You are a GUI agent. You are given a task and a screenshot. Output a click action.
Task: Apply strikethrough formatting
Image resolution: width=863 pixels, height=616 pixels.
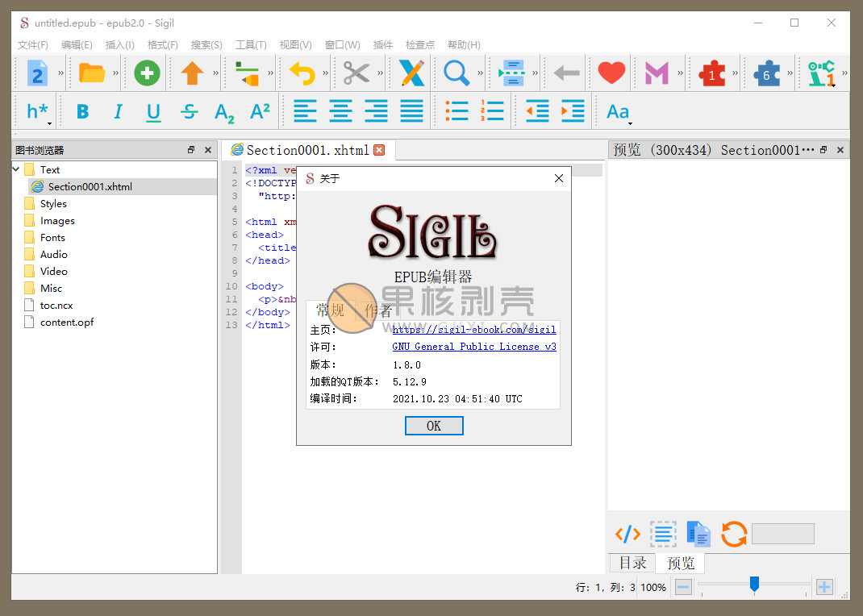pyautogui.click(x=189, y=111)
